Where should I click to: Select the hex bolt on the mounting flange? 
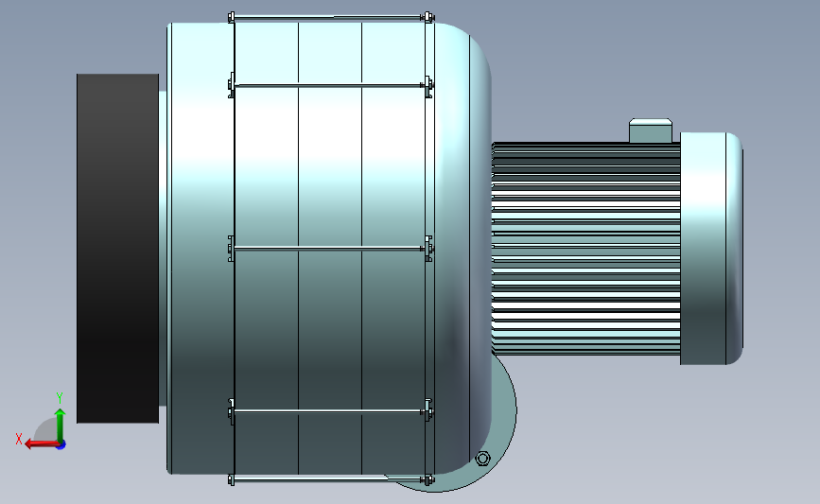482,459
